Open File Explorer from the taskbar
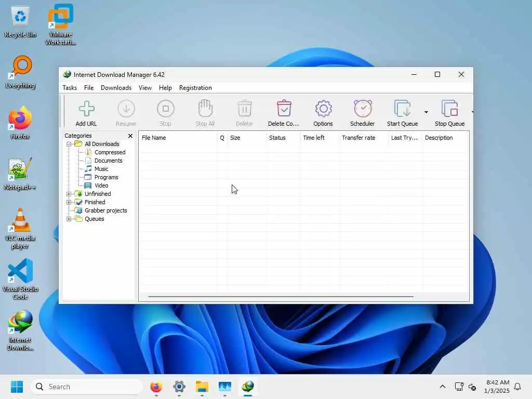Viewport: 532px width, 399px height. click(x=202, y=387)
